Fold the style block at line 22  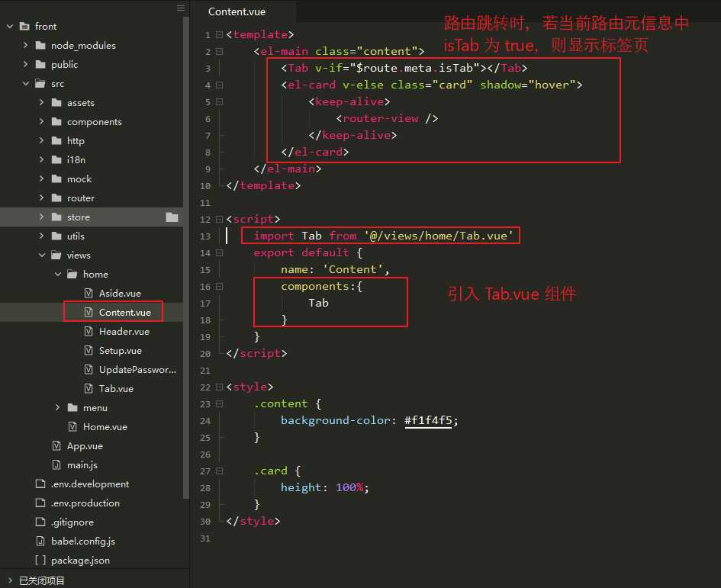coord(219,387)
